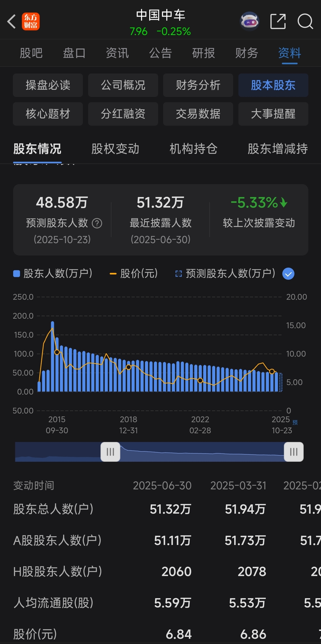Tap the 中国中车 stock title

(160, 15)
